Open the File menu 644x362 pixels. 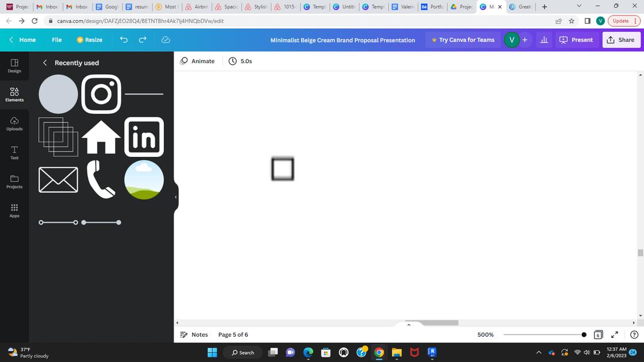coord(57,40)
